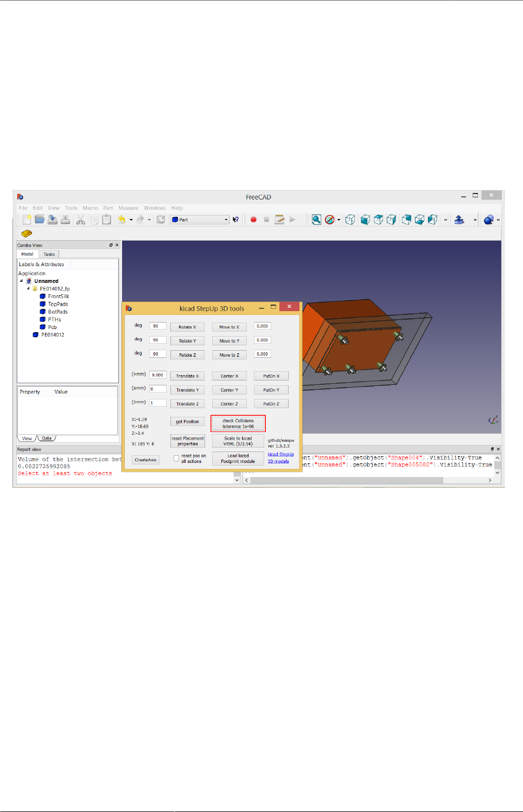
Task: Click the Refresh recompute icon
Action: pos(161,220)
